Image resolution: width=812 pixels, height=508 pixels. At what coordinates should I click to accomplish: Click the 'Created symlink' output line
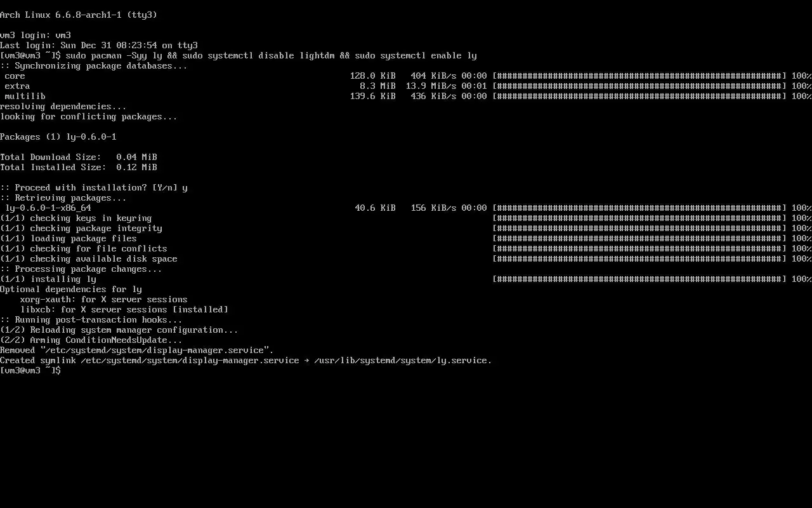click(x=246, y=360)
